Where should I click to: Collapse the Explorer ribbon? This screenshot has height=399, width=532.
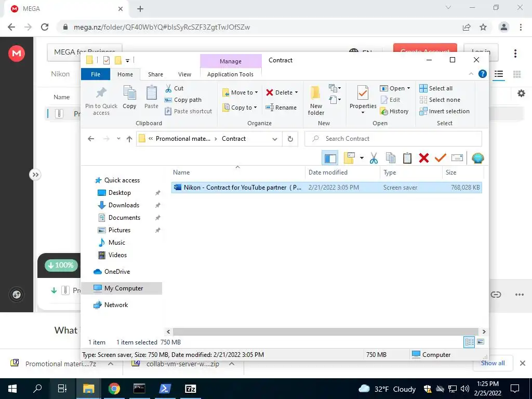coord(471,74)
